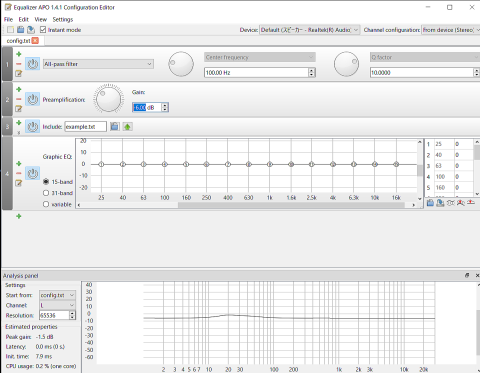Viewport: 480px width, 373px height.
Task: Open the included file with green arrow
Action: pos(127,127)
